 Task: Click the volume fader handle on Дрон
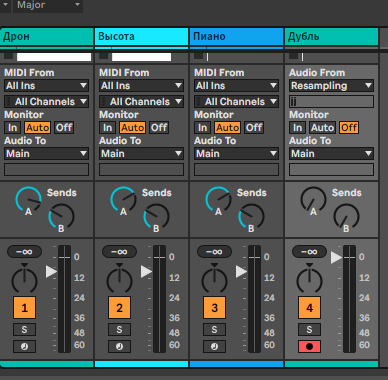pos(52,272)
